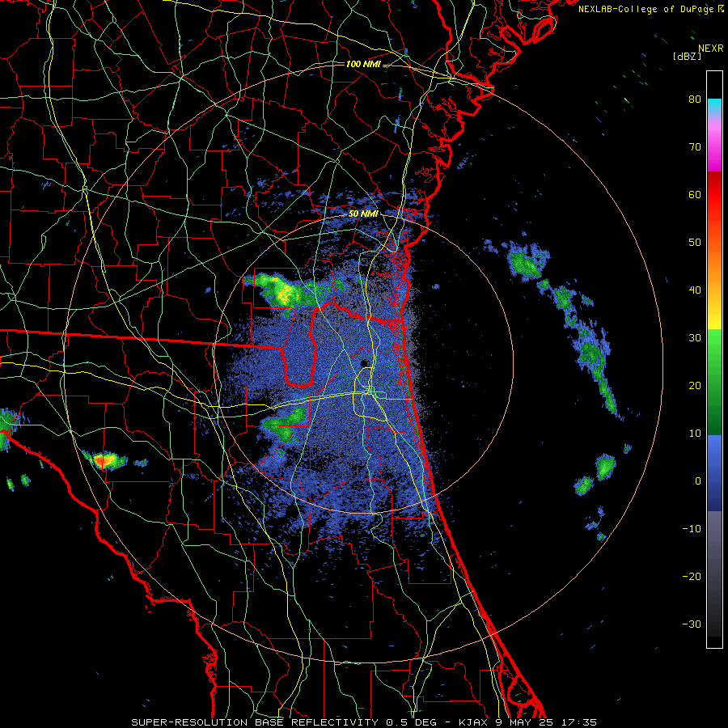Click the black radar site dot at KJAX
Screen dimensions: 728x728
(364, 363)
